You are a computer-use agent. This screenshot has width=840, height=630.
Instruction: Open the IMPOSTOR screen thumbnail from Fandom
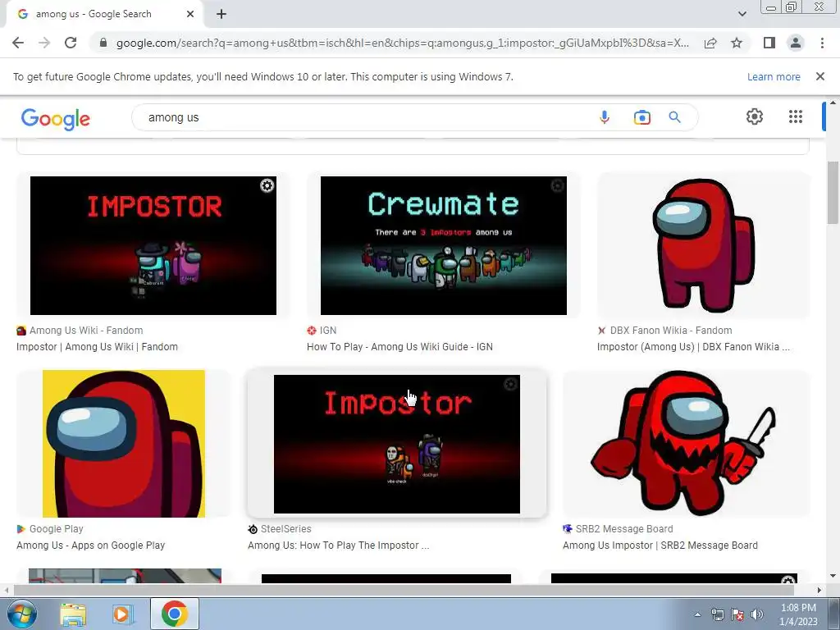[x=153, y=245]
